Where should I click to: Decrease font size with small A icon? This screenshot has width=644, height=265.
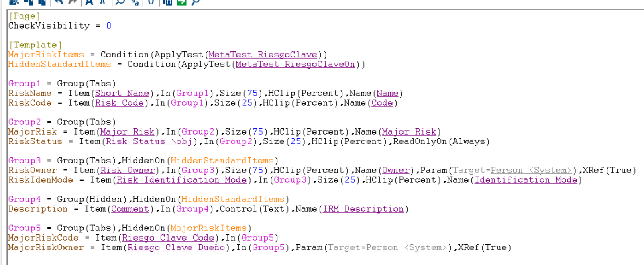(103, 2)
